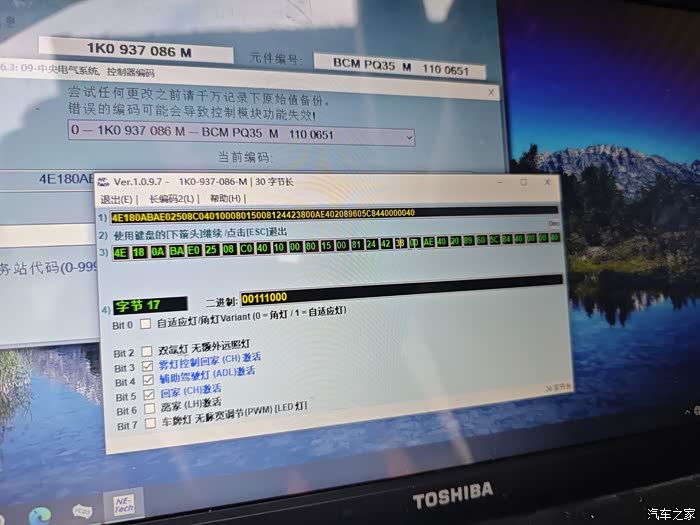Click the 字节 17 byte indicator
Viewport: 700px width, 525px height.
tap(150, 305)
